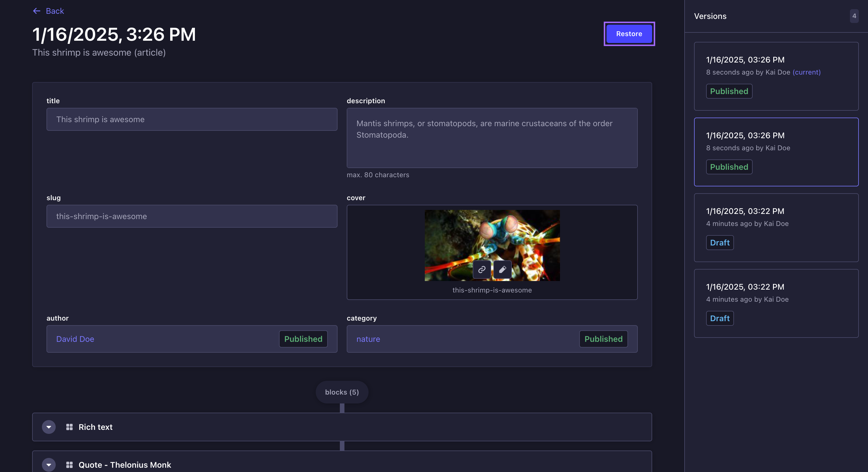Image resolution: width=868 pixels, height=472 pixels.
Task: Copy the cover image link icon
Action: pyautogui.click(x=482, y=269)
